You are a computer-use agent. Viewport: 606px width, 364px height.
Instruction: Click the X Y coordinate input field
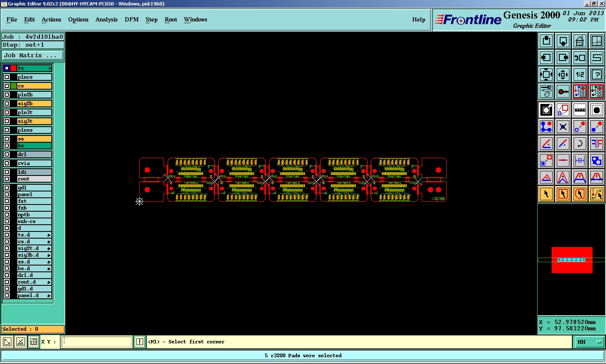[x=97, y=342]
